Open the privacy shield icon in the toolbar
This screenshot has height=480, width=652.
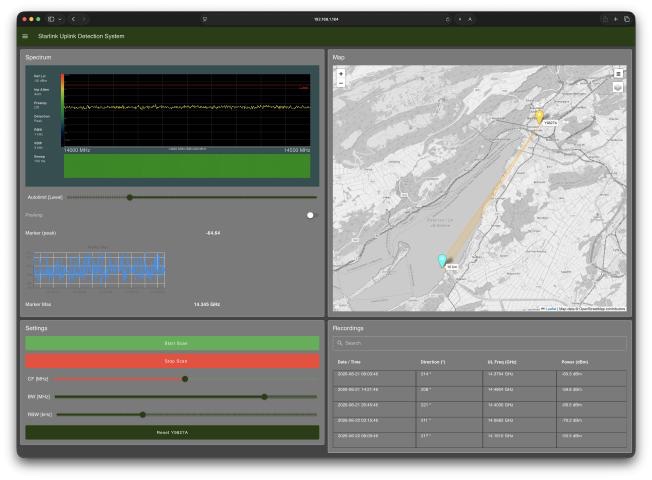[205, 19]
